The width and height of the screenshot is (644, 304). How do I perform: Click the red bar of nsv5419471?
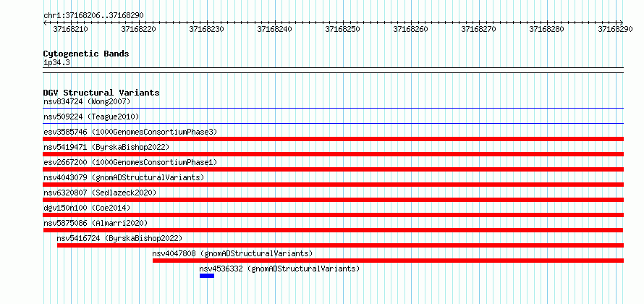point(334,154)
